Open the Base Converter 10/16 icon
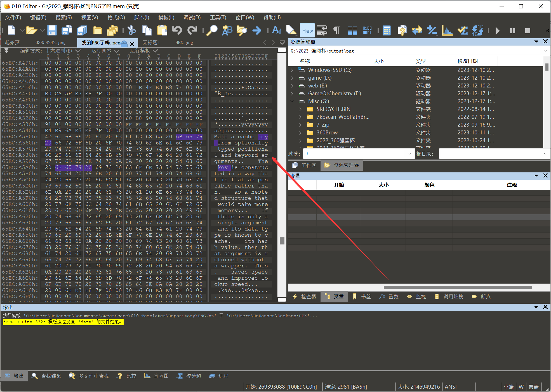551x392 pixels. [x=477, y=30]
